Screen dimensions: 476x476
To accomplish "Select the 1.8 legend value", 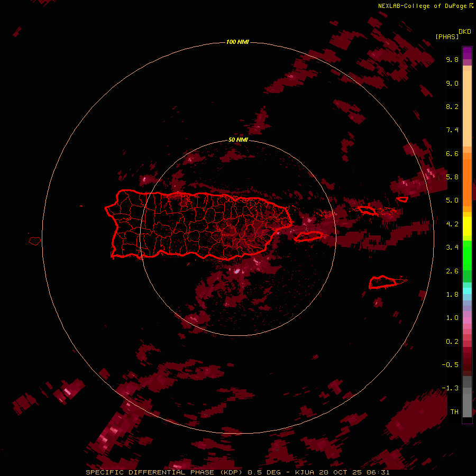I will (x=452, y=295).
